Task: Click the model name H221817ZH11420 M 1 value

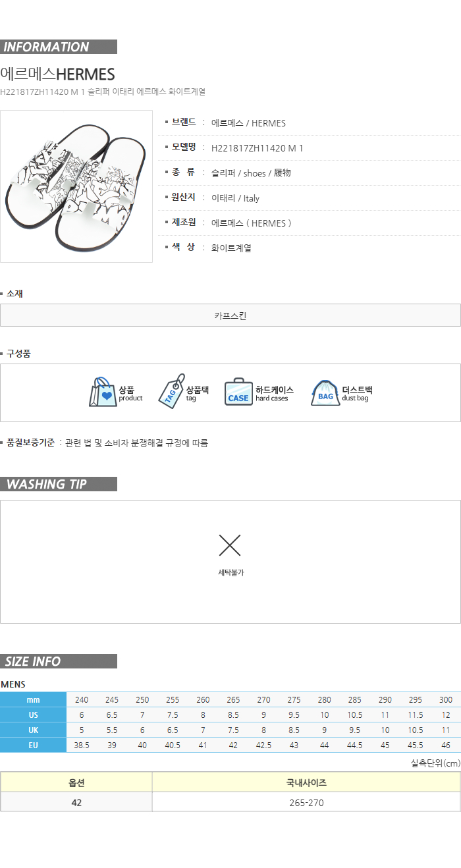Action: point(257,148)
